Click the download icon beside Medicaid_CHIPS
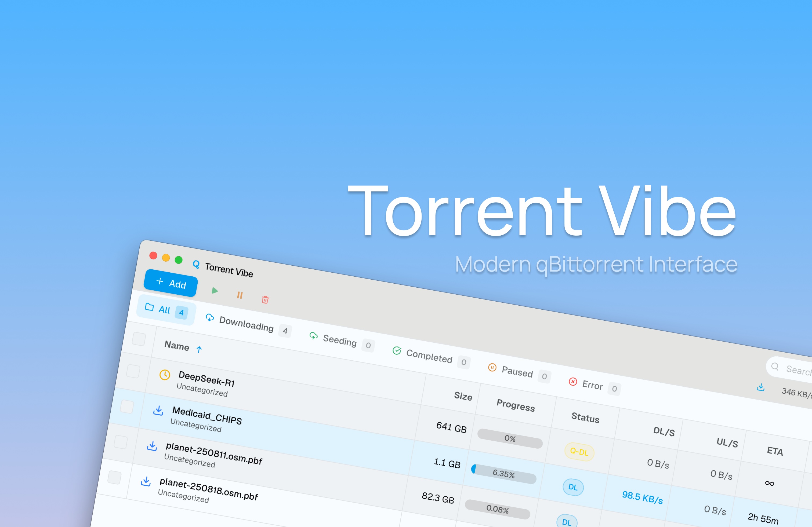Image resolution: width=812 pixels, height=527 pixels. (158, 411)
